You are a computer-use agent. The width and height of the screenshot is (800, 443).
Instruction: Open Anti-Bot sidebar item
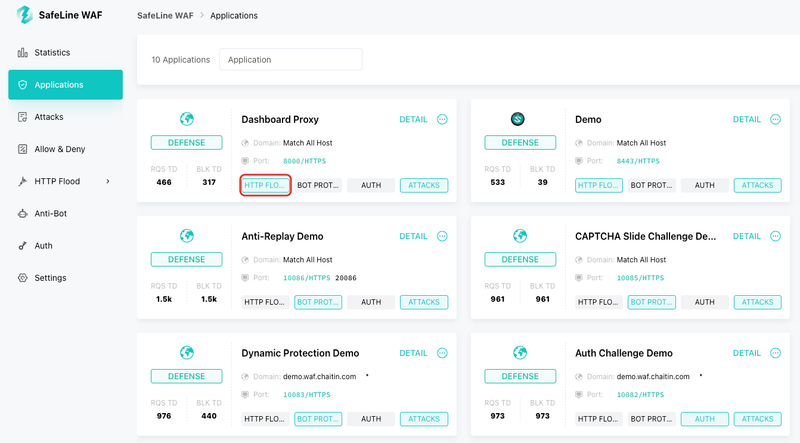click(51, 213)
